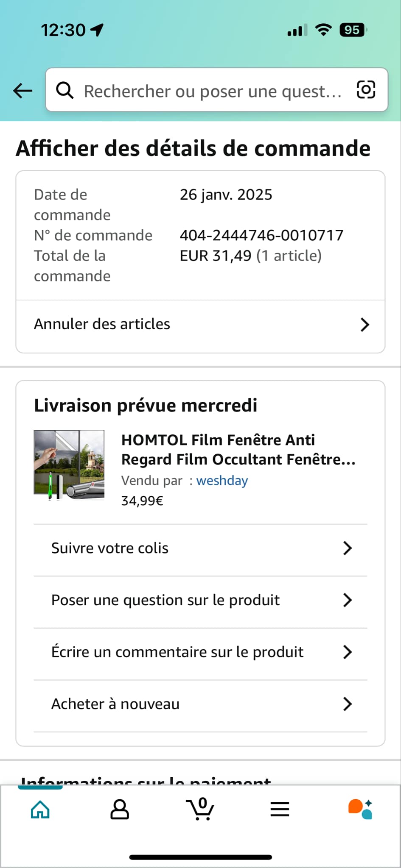Open the weshday seller link
The image size is (401, 868).
pos(222,481)
